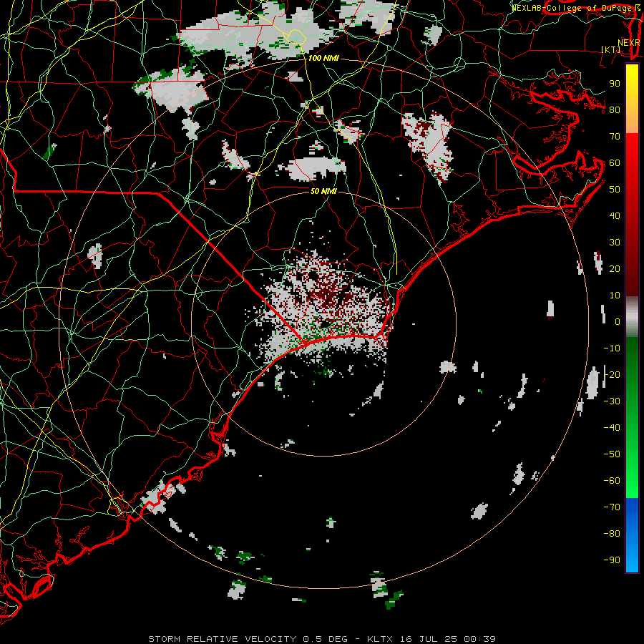Viewport: 644px width, 644px height.
Task: Click the 16 JUL 25 date in the footer
Action: tap(429, 639)
